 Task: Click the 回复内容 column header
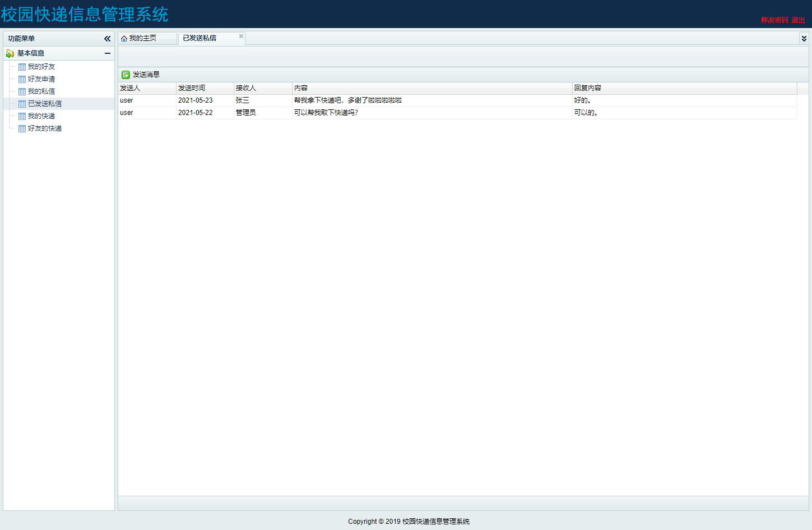coord(587,88)
